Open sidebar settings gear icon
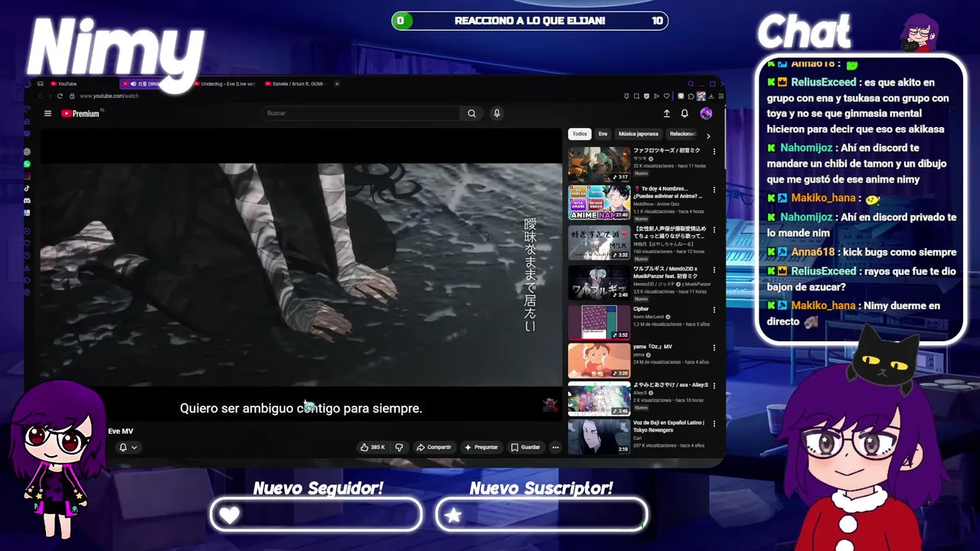The height and width of the screenshot is (551, 980). pyautogui.click(x=28, y=292)
